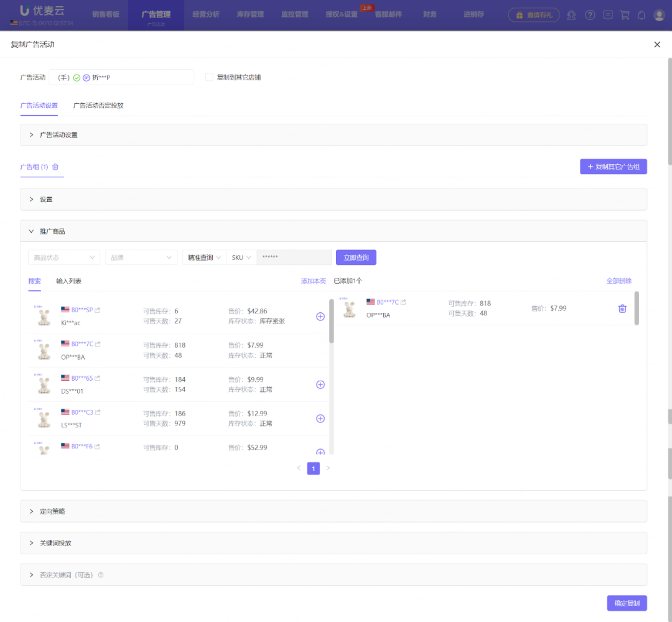Screen dimensions: 672x622
Task: Click the 优麦云 logo
Action: (x=42, y=11)
